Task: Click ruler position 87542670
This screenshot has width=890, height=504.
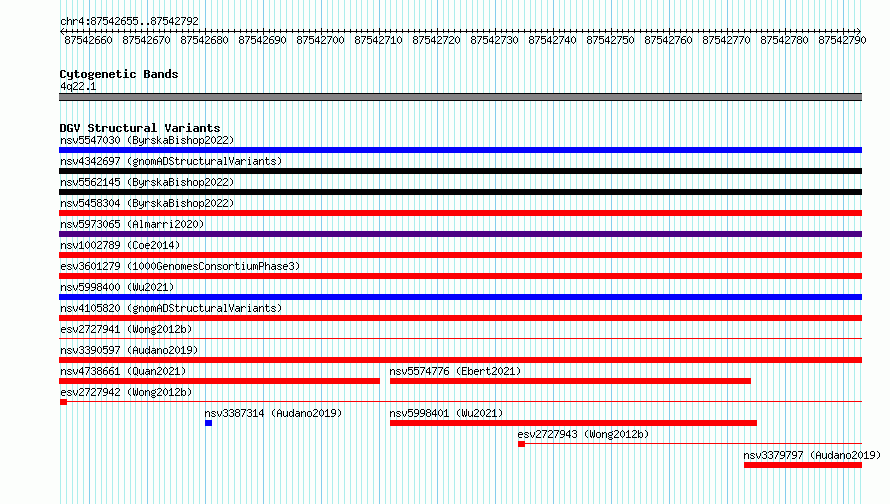Action: pyautogui.click(x=146, y=40)
